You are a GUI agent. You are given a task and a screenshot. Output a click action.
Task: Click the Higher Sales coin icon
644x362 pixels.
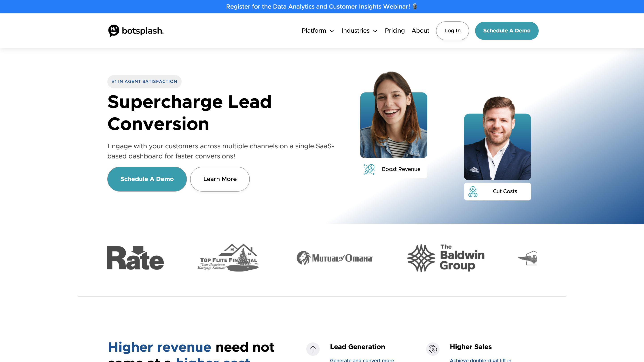[433, 349]
